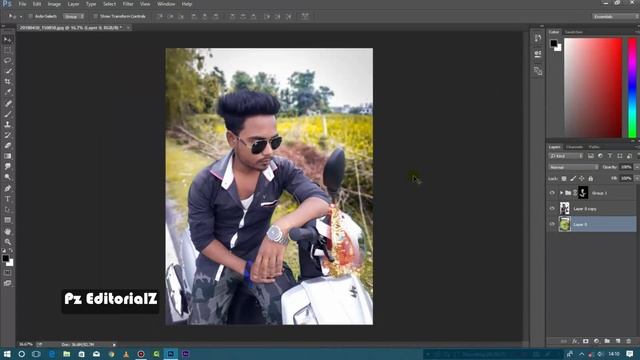This screenshot has width=640, height=360.
Task: Select the Move tool
Action: pos(7,40)
